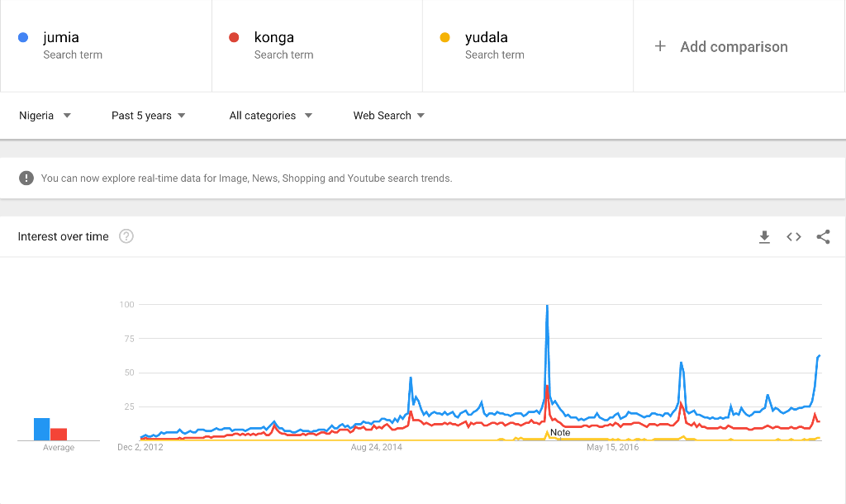Screen dimensions: 846x504
Task: Edit the konga search term
Action: pos(316,45)
